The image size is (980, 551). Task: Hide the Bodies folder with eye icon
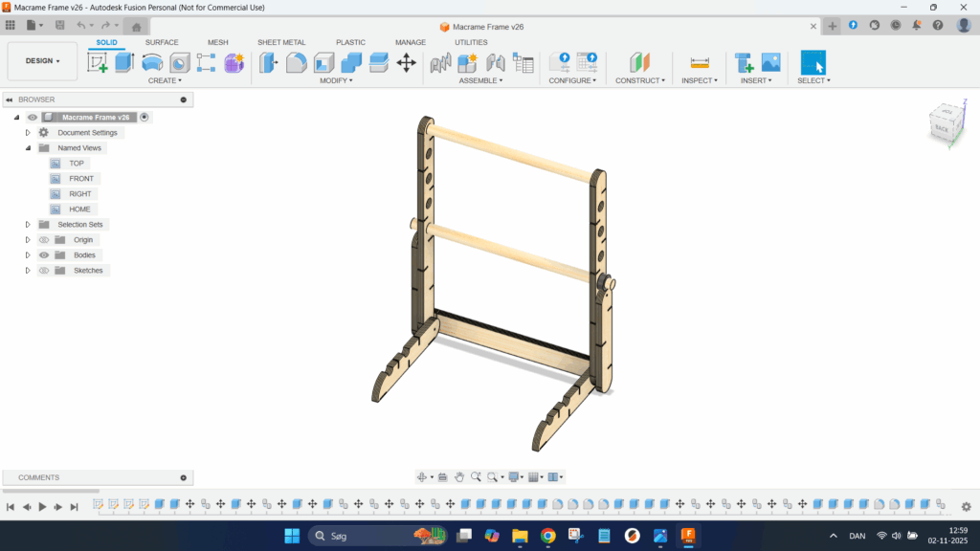point(44,255)
